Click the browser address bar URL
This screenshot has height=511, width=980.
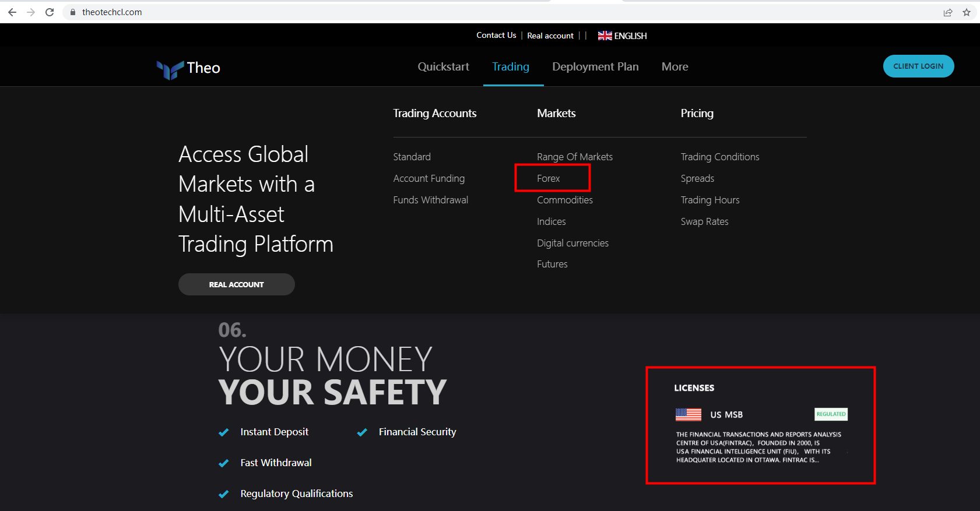112,12
